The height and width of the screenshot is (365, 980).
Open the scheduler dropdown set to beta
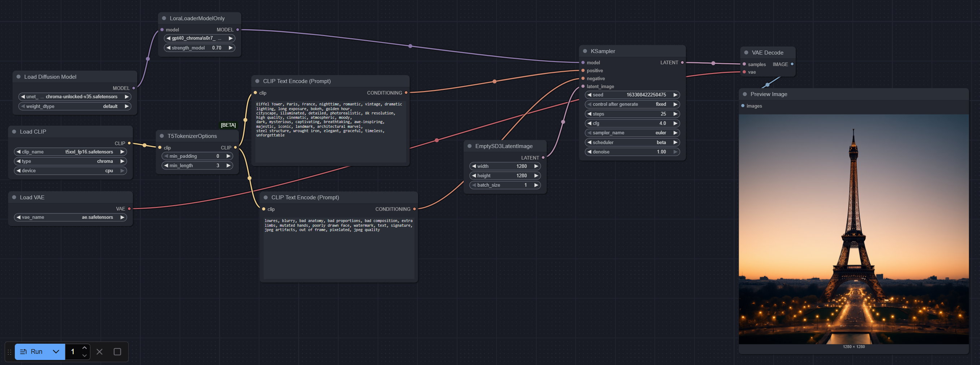pyautogui.click(x=632, y=143)
